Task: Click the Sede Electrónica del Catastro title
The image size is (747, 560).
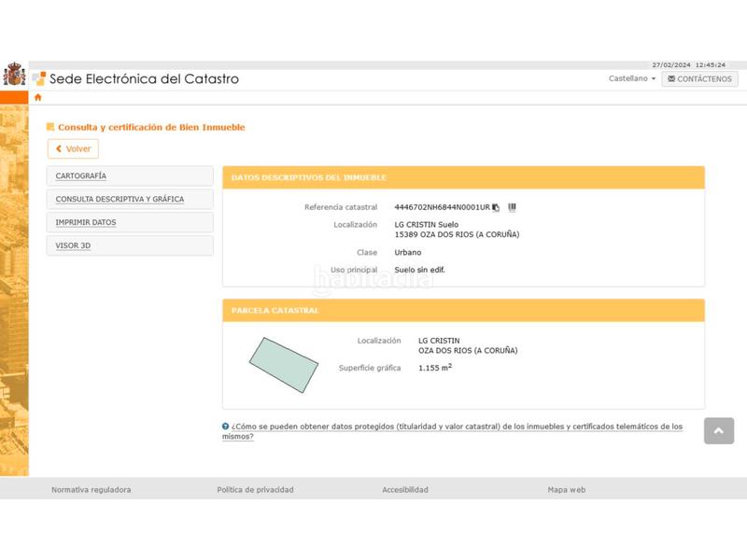Action: [144, 79]
